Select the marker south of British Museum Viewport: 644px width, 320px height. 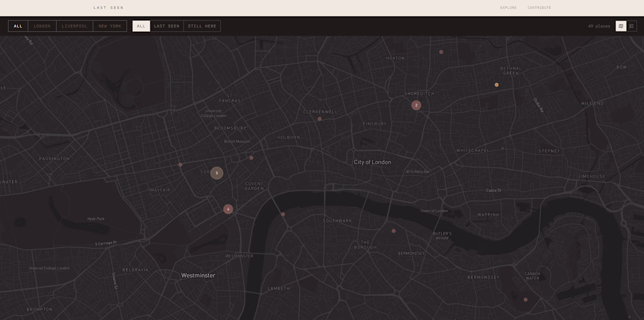click(x=251, y=158)
